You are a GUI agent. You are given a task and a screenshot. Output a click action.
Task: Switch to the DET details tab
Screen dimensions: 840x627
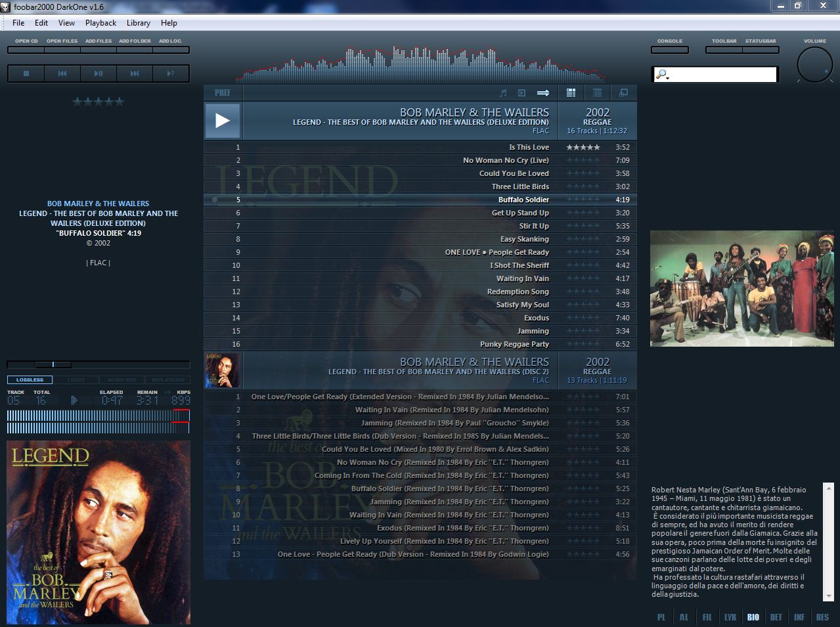point(776,617)
